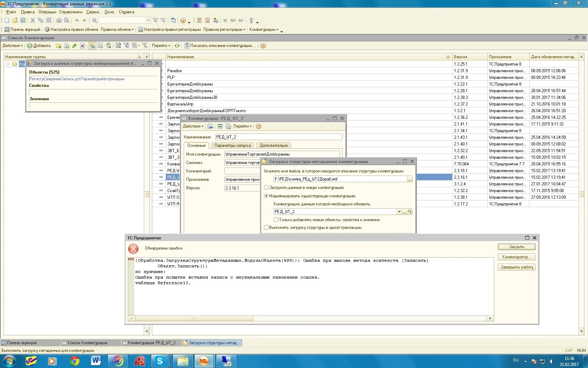Viewport: 588px width, 368px height.
Task: Open Windows Explorer from the taskbar
Action: tap(183, 361)
